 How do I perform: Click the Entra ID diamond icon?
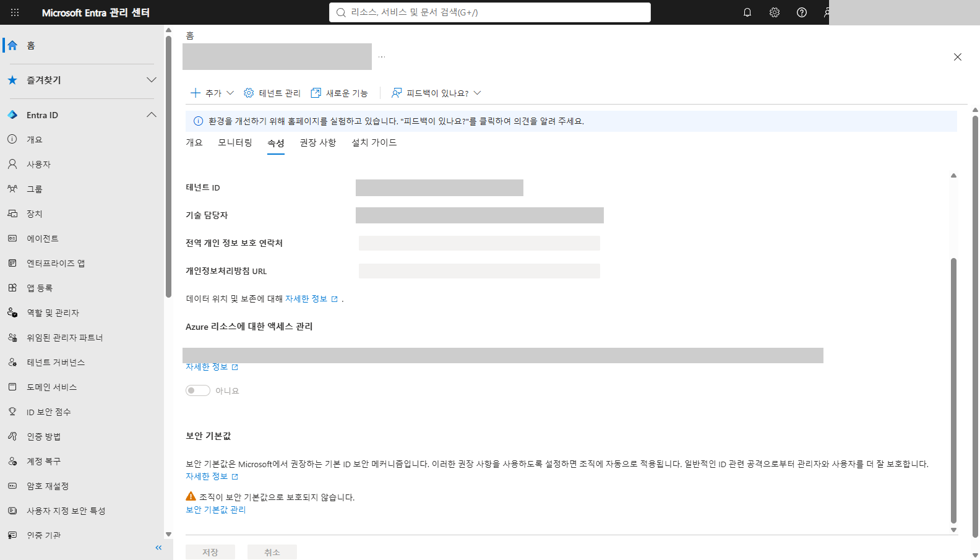click(12, 115)
